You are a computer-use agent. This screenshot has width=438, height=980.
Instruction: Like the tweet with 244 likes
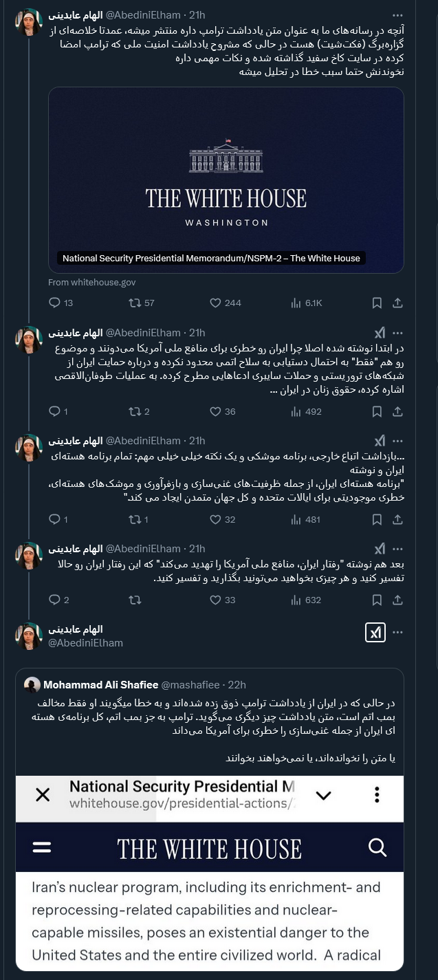[215, 303]
